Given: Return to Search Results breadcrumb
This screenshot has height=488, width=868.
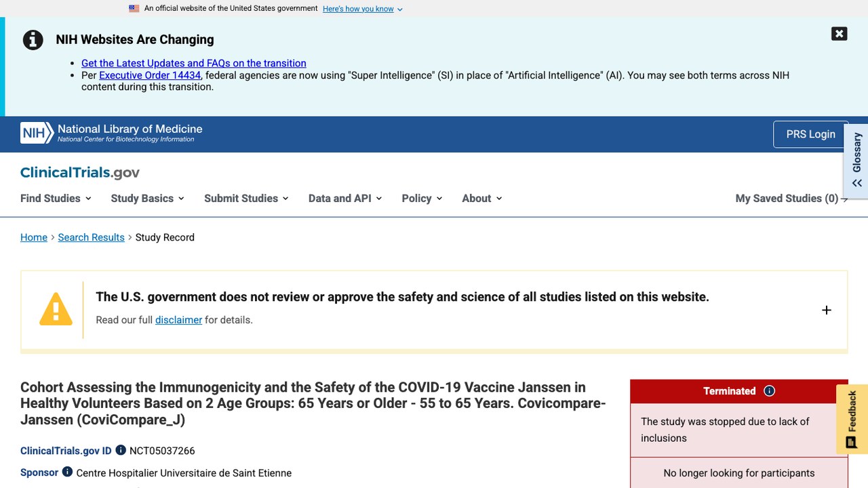Looking at the screenshot, I should pos(92,237).
